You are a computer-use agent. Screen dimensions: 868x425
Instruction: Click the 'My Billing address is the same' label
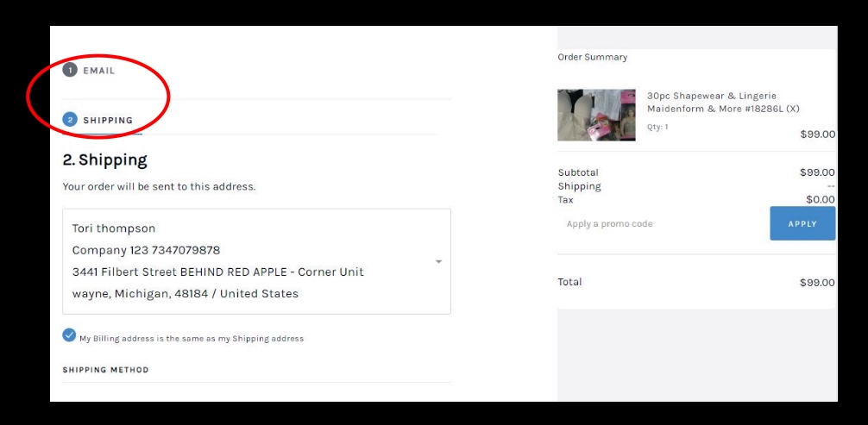coord(192,339)
